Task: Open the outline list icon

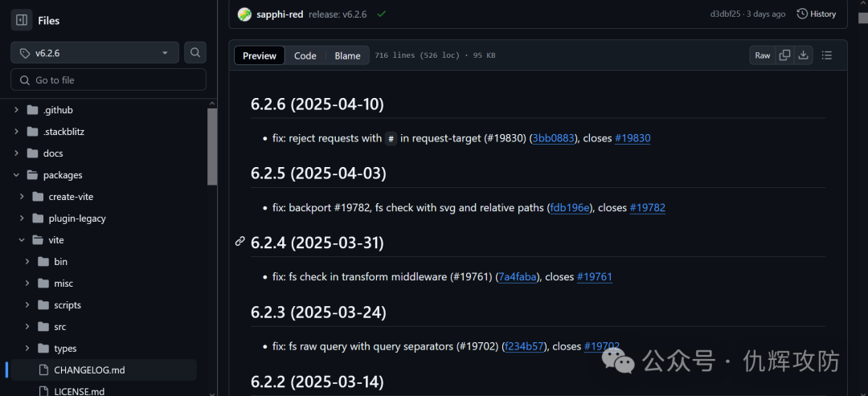Action: click(x=826, y=55)
